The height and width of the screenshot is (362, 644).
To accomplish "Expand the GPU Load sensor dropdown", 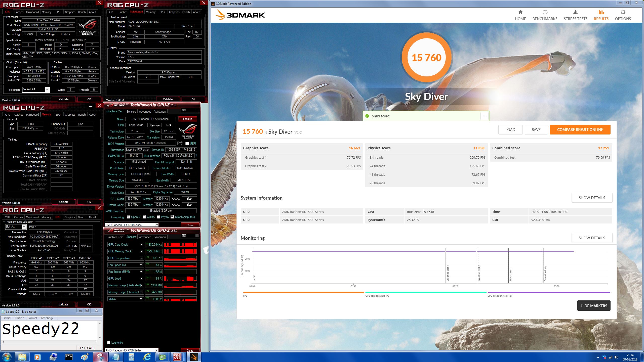I will pyautogui.click(x=141, y=279).
